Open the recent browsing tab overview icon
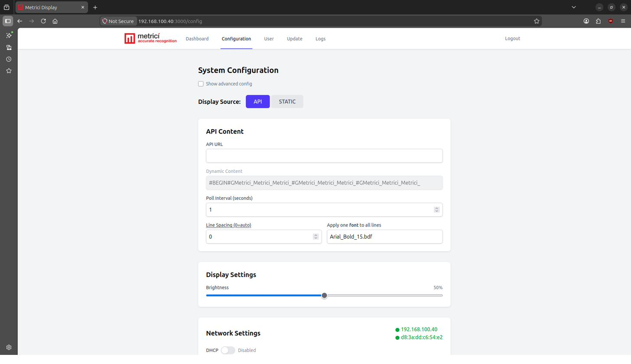 [7, 7]
